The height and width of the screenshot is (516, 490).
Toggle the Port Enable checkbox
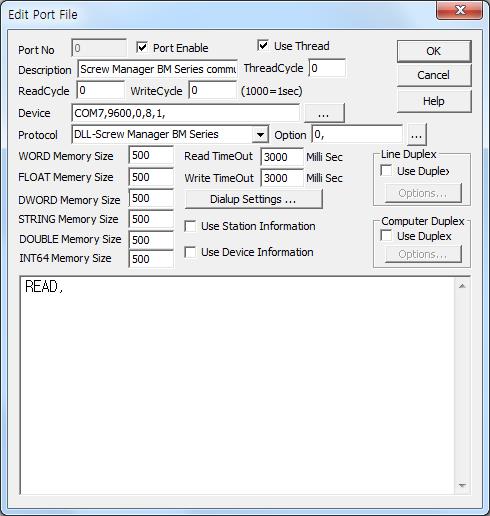pos(142,47)
